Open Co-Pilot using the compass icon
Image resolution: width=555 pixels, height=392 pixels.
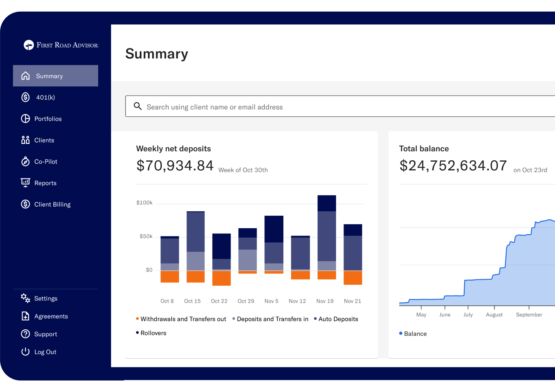click(x=26, y=161)
